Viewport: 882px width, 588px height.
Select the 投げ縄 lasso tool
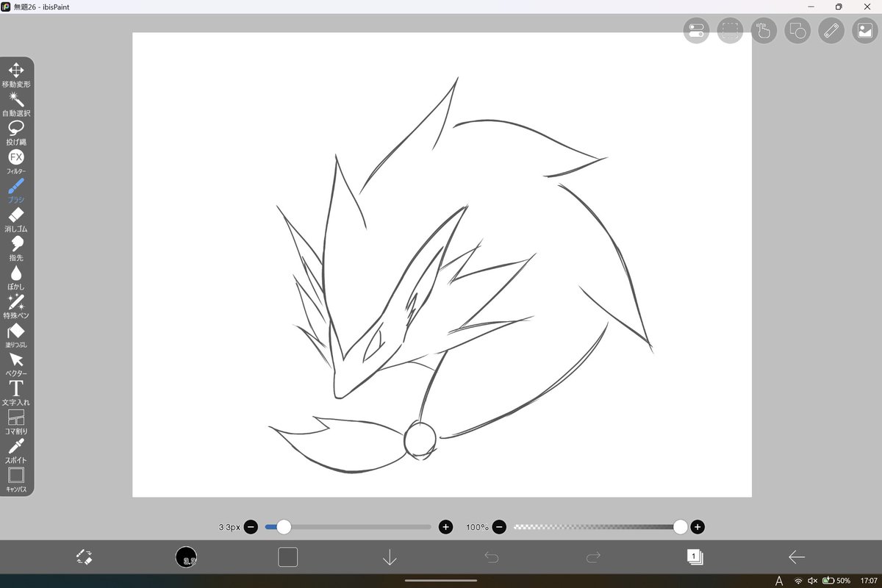tap(16, 133)
